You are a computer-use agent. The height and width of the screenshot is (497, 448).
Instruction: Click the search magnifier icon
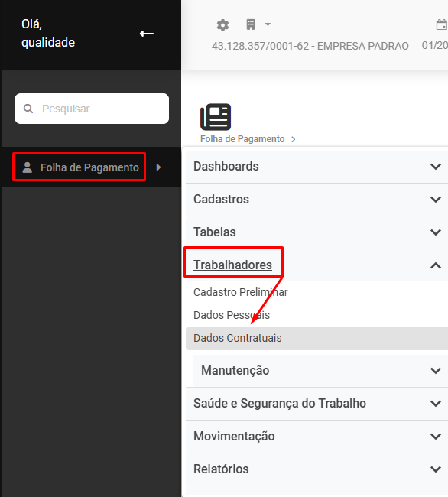coord(28,109)
